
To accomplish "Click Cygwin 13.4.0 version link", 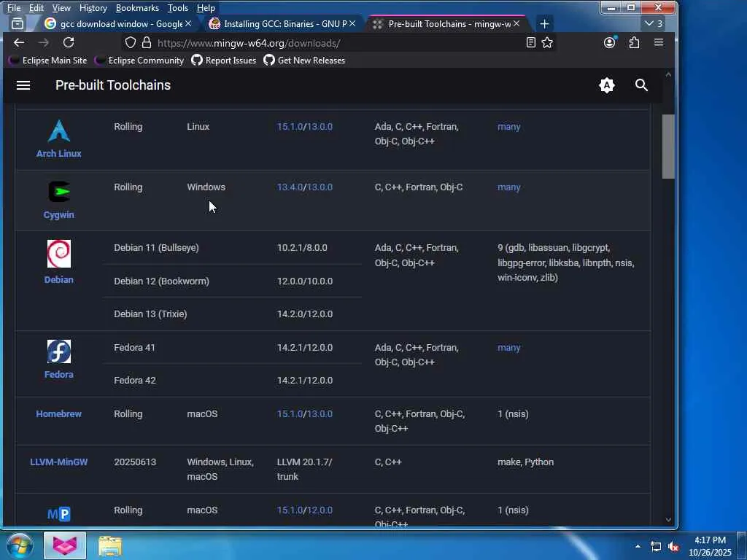I will click(x=290, y=187).
